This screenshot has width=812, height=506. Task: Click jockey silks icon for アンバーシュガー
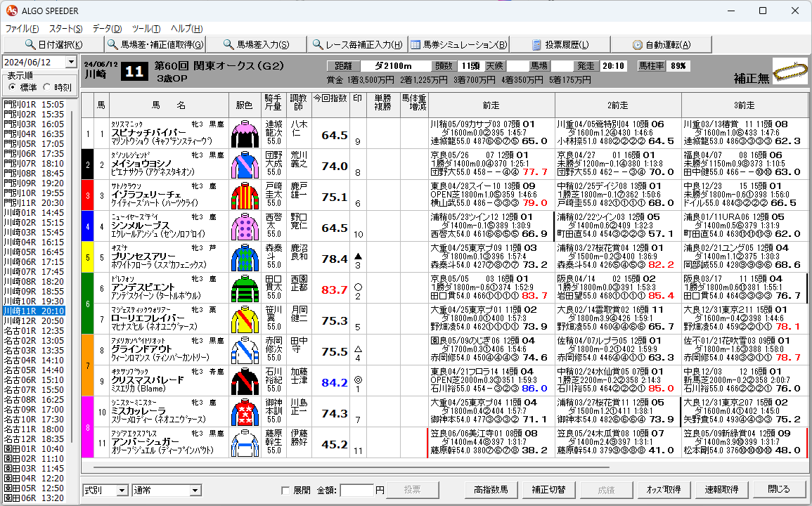click(x=245, y=444)
